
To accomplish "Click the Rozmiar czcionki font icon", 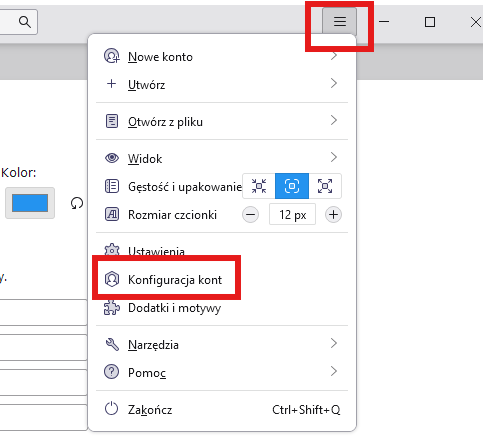I will [x=112, y=214].
